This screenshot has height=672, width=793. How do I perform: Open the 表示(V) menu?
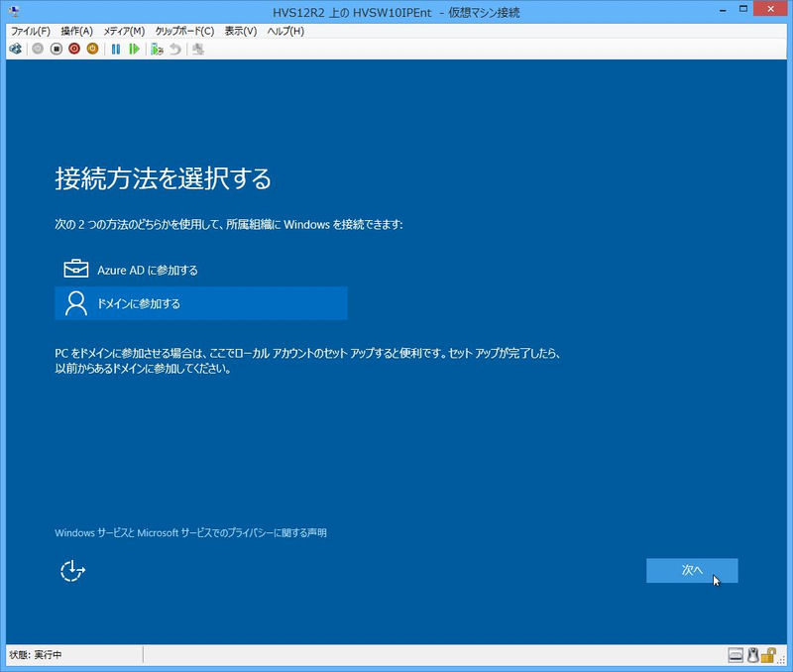[241, 32]
